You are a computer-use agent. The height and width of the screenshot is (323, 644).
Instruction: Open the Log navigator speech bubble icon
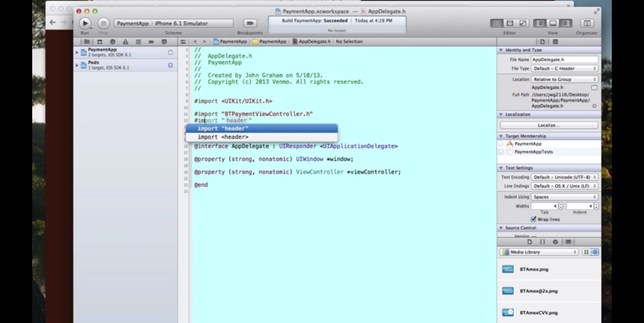pyautogui.click(x=164, y=42)
